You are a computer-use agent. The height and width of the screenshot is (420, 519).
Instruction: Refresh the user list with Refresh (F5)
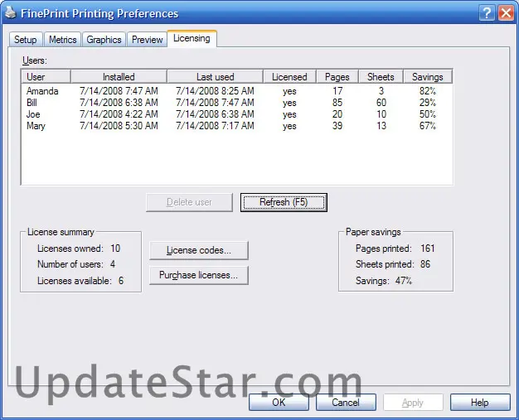point(284,202)
